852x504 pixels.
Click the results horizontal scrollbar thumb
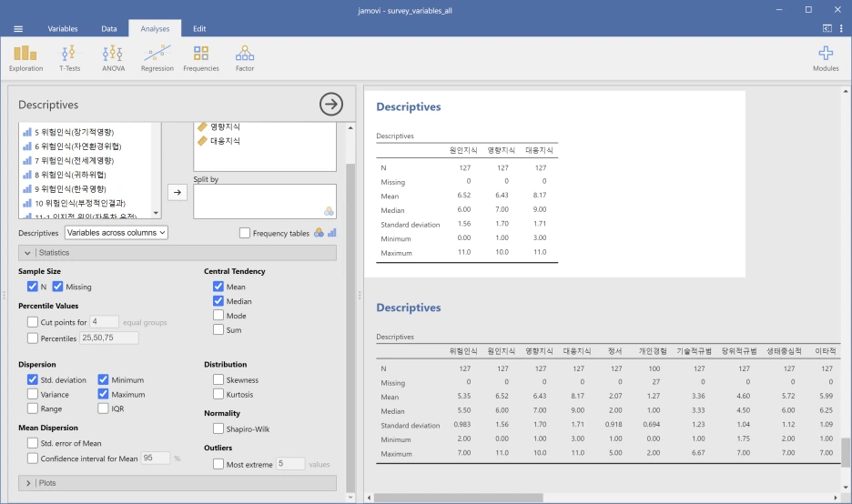(458, 498)
